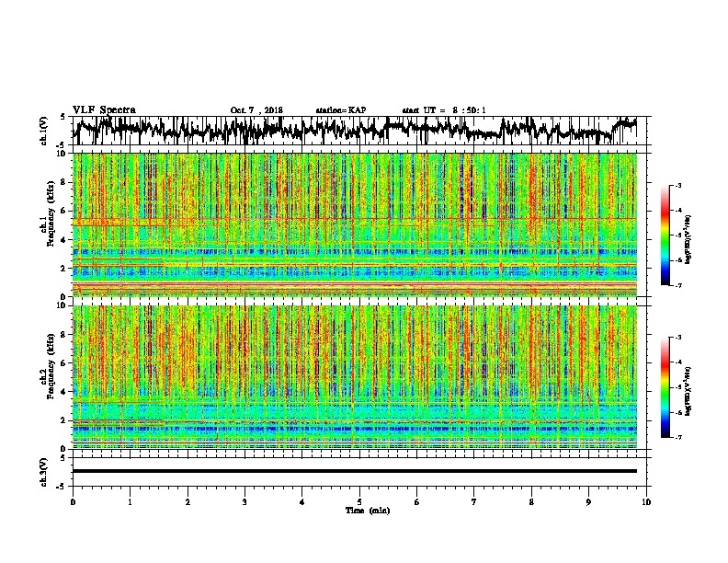Click time axis tick label '4'
Screen dimensions: 728x563
[x=302, y=502]
